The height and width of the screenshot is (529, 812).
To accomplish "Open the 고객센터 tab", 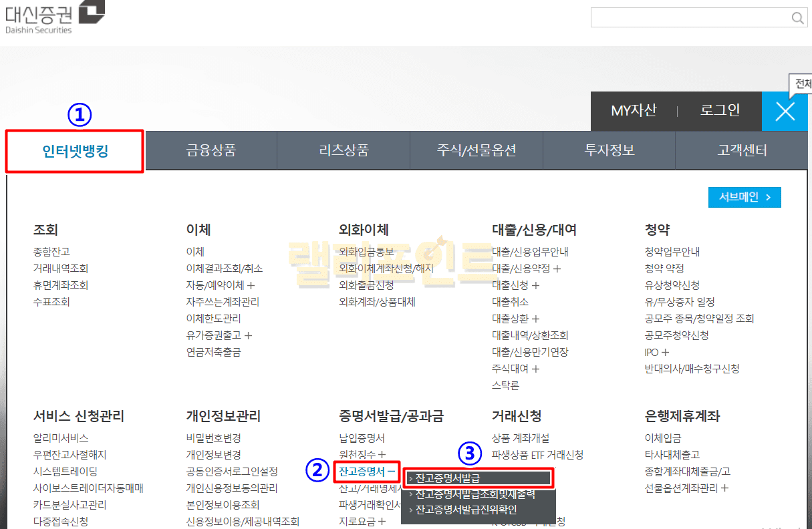I will 742,150.
